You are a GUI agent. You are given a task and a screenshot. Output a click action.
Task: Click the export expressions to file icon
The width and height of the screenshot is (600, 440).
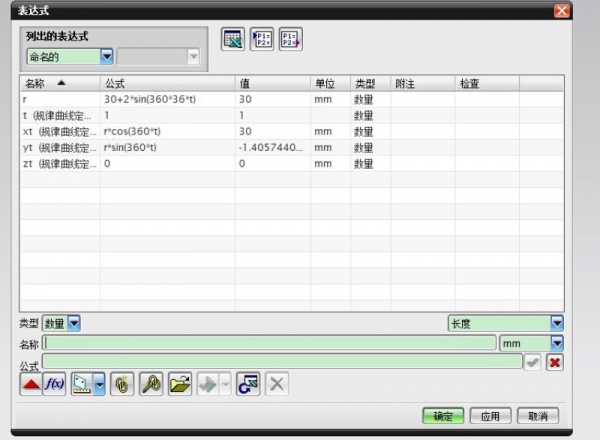pyautogui.click(x=291, y=40)
